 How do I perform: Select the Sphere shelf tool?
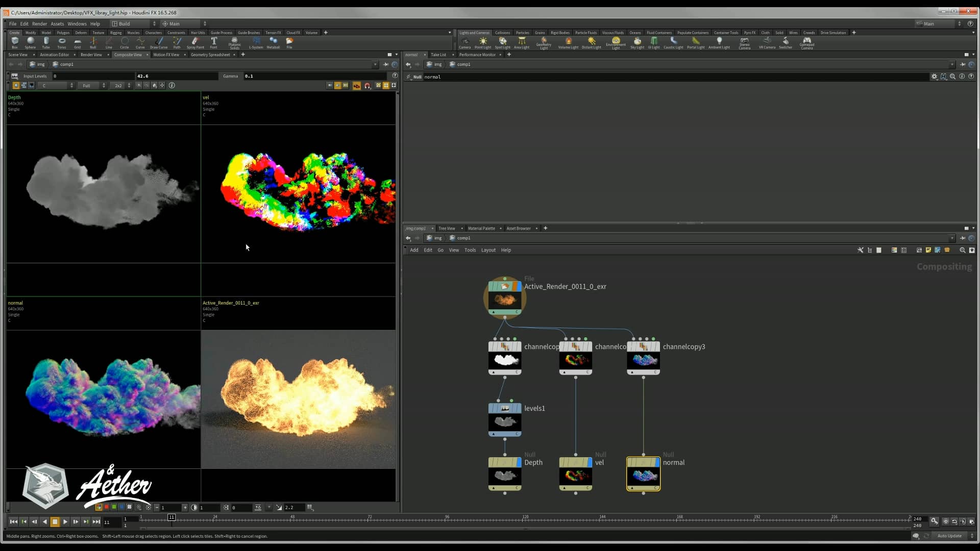(30, 43)
